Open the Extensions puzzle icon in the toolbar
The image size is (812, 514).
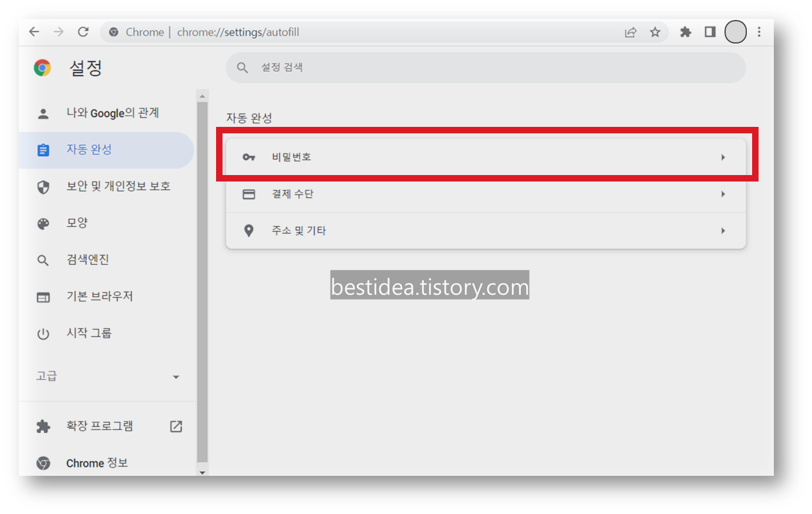tap(686, 32)
